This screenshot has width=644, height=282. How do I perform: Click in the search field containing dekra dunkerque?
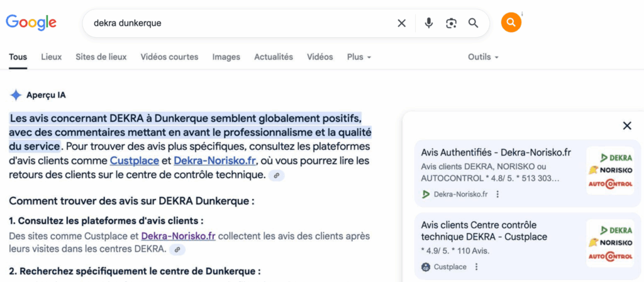coord(239,23)
